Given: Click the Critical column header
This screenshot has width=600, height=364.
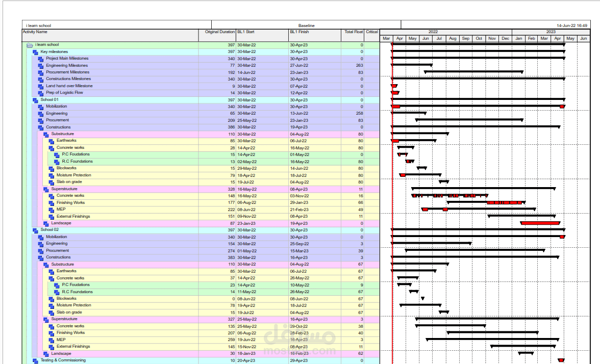Looking at the screenshot, I should [x=372, y=35].
